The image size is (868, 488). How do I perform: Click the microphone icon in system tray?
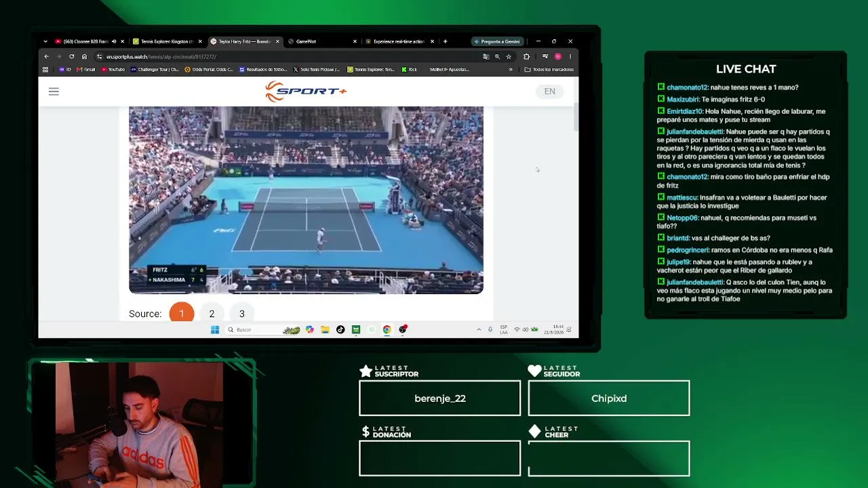pos(490,329)
